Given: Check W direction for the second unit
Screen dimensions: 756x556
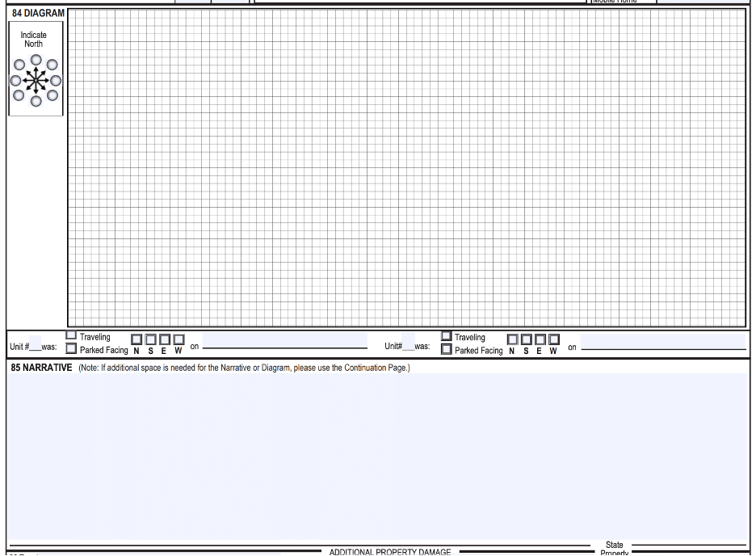Looking at the screenshot, I should [554, 339].
